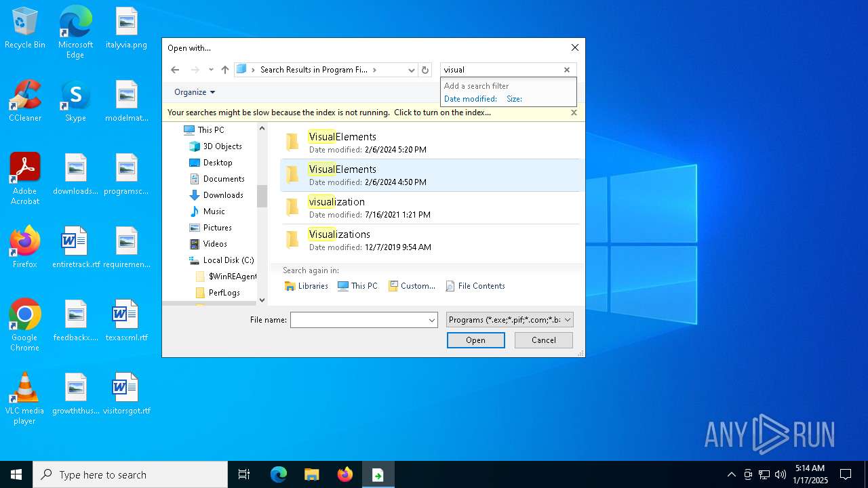Select the Visualizations folder result
This screenshot has height=488, width=868.
(x=430, y=240)
